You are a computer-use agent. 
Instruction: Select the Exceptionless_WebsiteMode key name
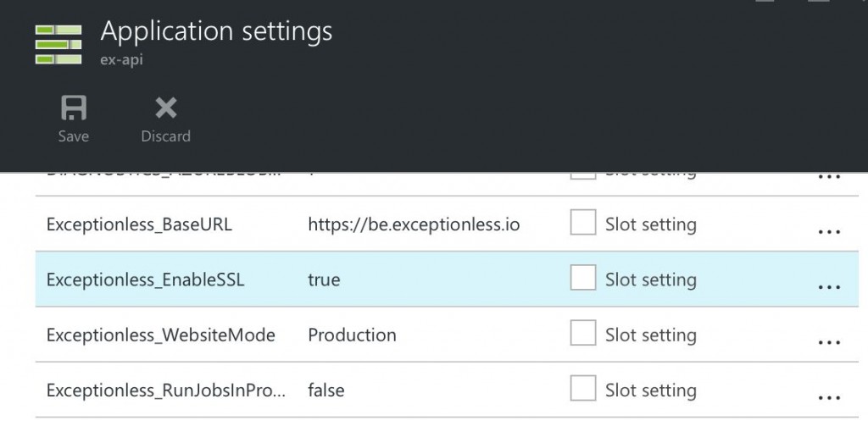pyautogui.click(x=160, y=335)
